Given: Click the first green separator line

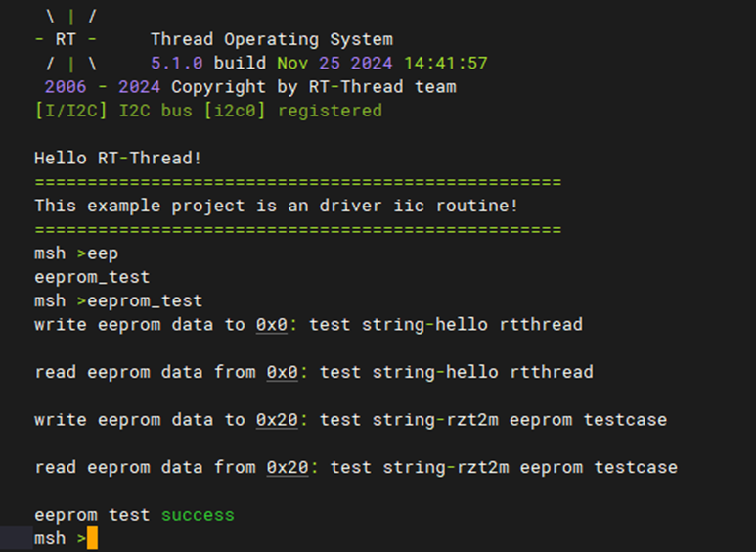Looking at the screenshot, I should coord(298,182).
